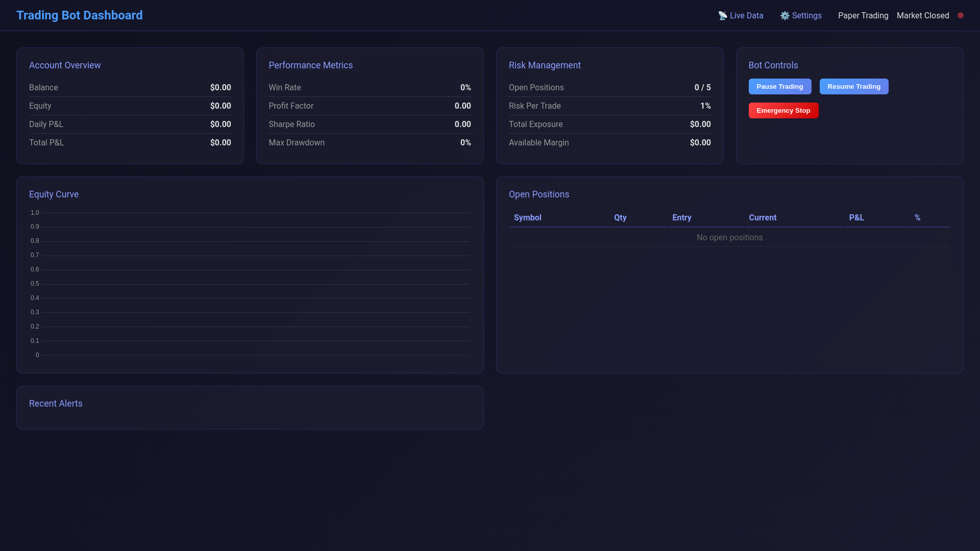Click the Paper Trading mode label
Image resolution: width=980 pixels, height=551 pixels.
863,16
